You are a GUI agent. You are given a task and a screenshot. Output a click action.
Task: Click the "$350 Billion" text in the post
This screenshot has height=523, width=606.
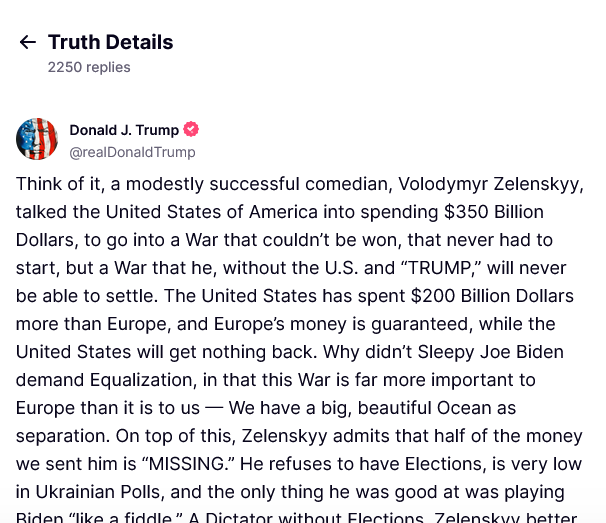494,212
